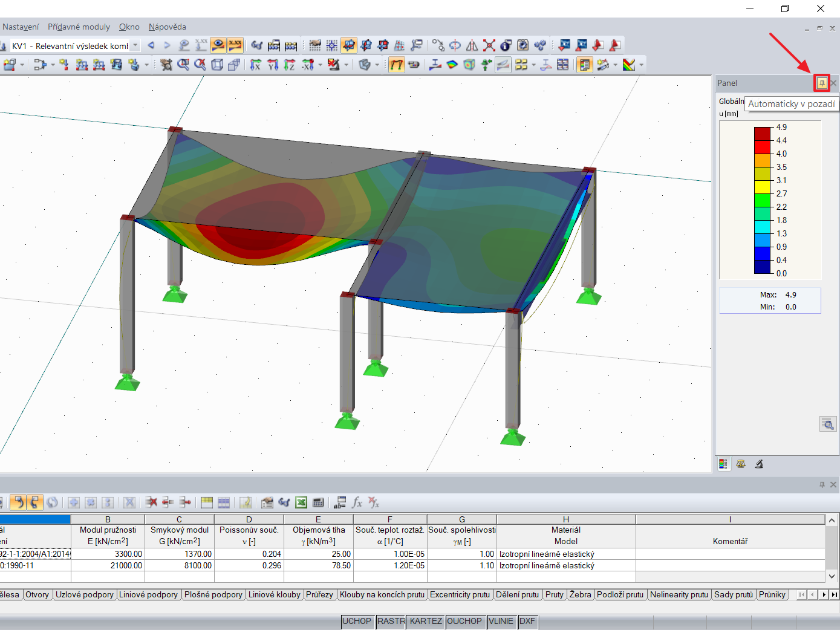Click the view in Y direction icon
The width and height of the screenshot is (840, 630).
(x=273, y=65)
